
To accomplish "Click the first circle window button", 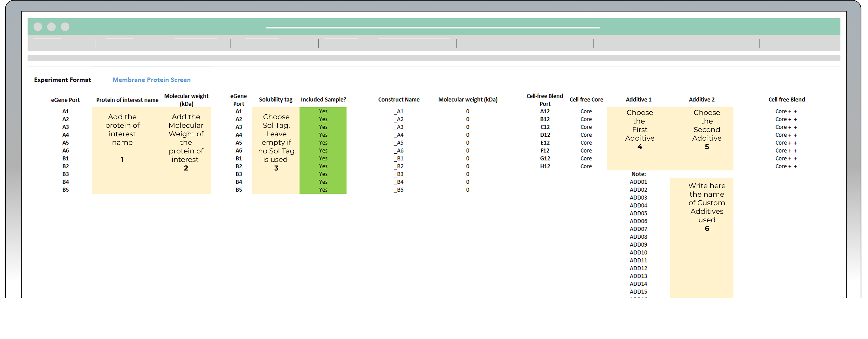I will 38,27.
